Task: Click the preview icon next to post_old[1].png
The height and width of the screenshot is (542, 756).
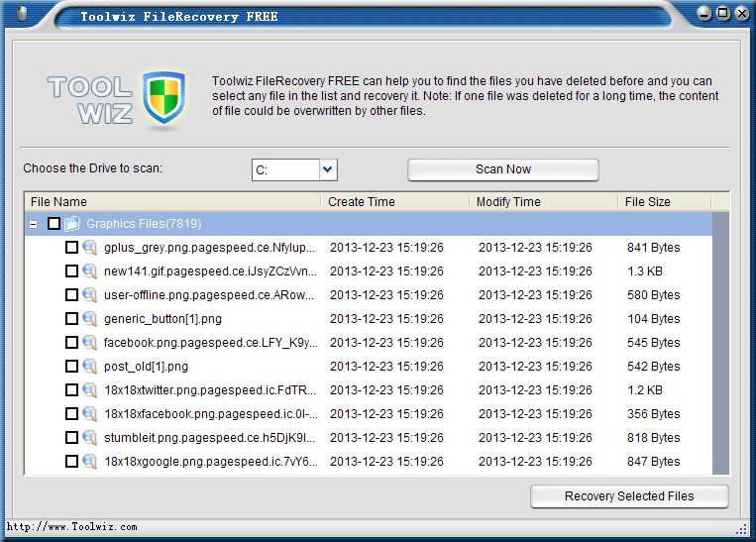Action: click(89, 367)
